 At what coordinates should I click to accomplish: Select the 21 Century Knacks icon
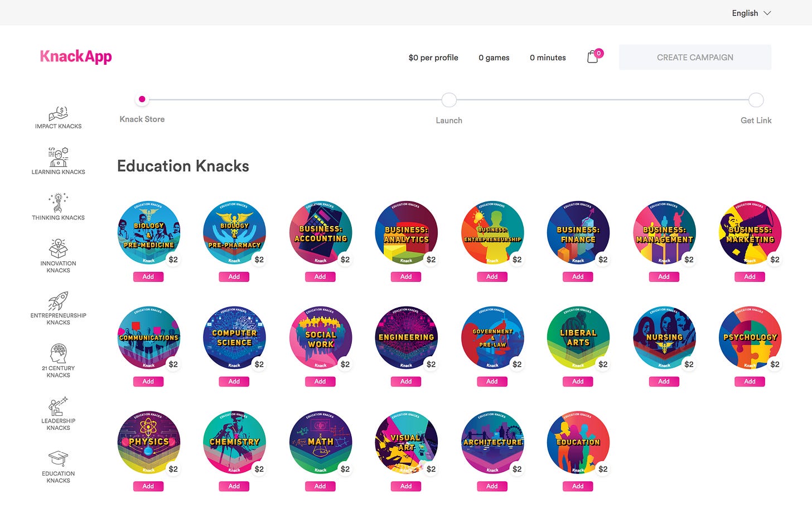tap(58, 354)
